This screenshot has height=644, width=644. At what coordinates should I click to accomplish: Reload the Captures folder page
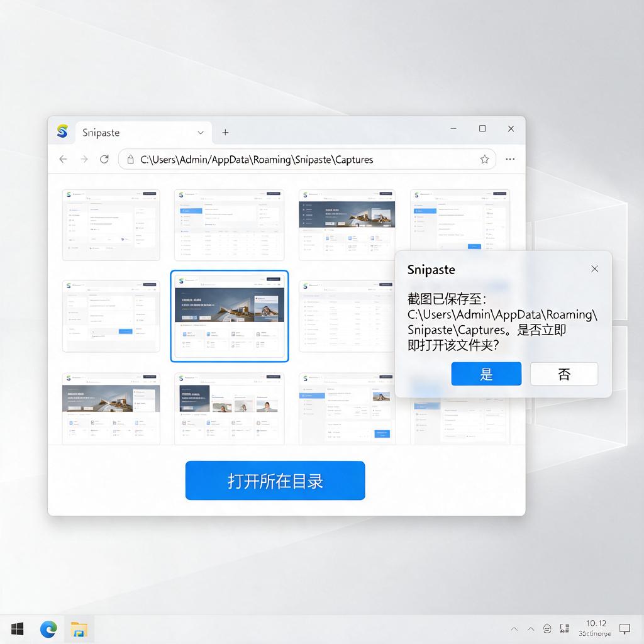pos(104,159)
